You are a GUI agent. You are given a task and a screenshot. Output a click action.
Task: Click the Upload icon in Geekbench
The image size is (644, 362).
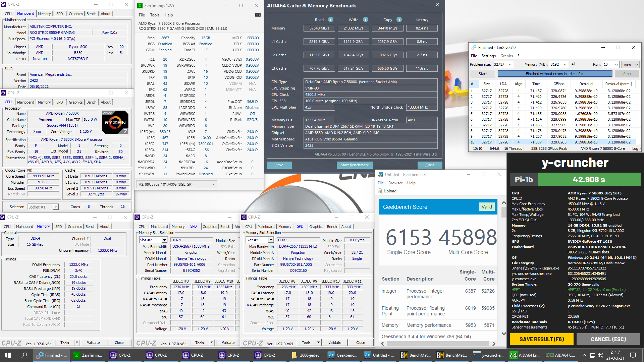pyautogui.click(x=380, y=191)
